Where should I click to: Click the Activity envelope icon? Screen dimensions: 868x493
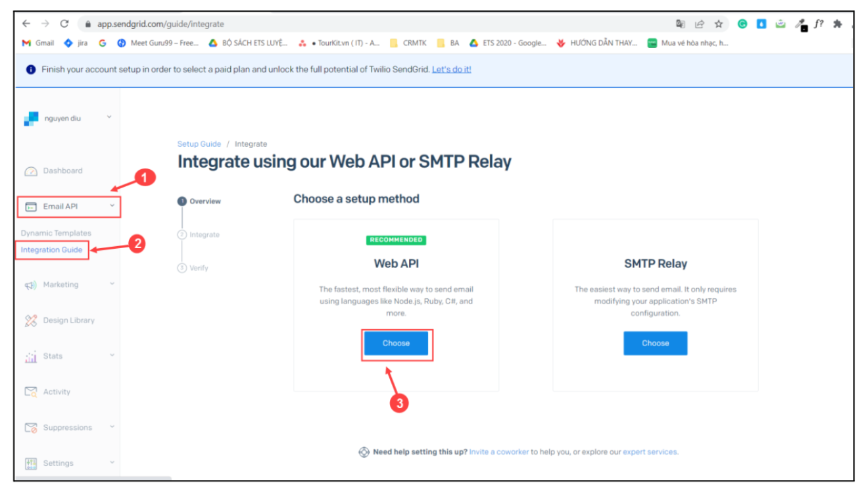31,392
